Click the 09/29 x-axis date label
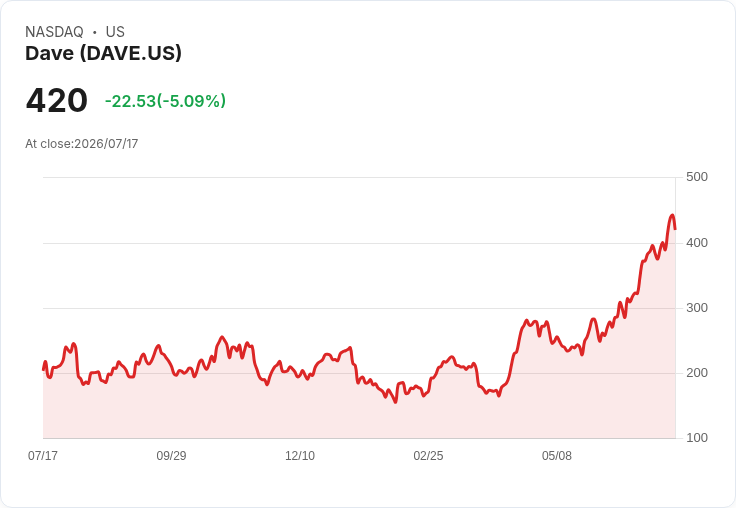736x508 pixels. coord(171,455)
